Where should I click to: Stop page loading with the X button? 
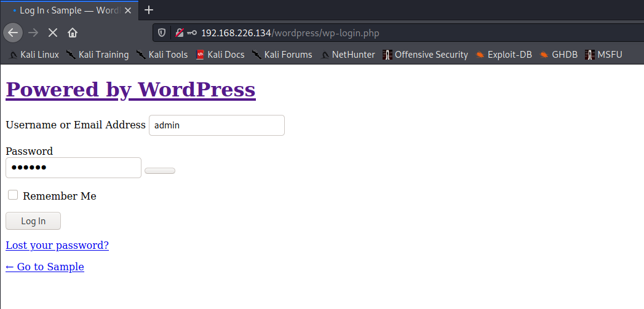pyautogui.click(x=52, y=33)
